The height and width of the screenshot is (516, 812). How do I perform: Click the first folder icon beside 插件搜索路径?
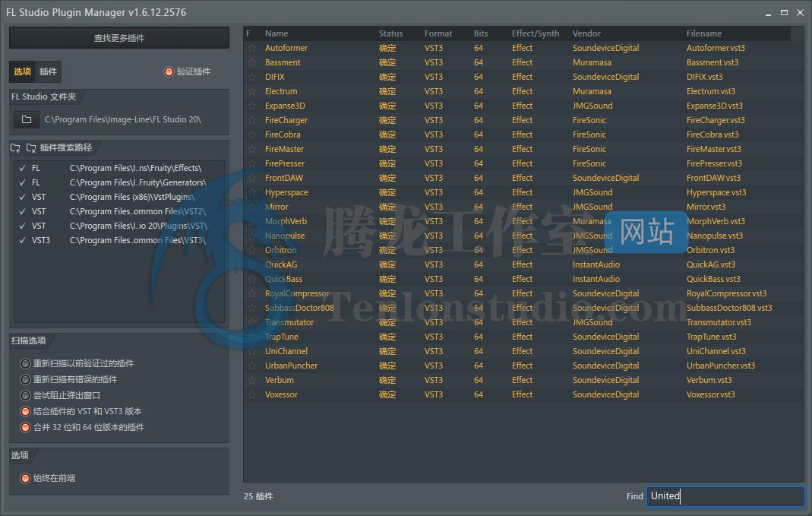click(15, 148)
